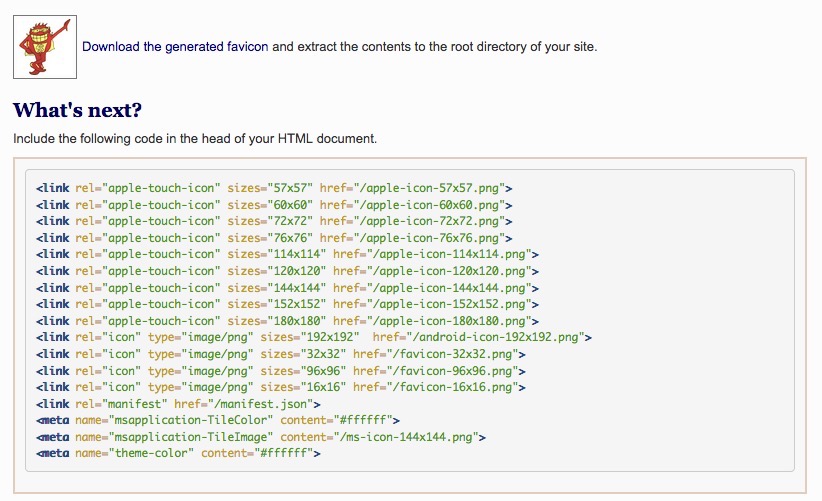Click the apple-icon-60x60.png code line
Image resolution: width=822 pixels, height=501 pixels.
coord(274,204)
